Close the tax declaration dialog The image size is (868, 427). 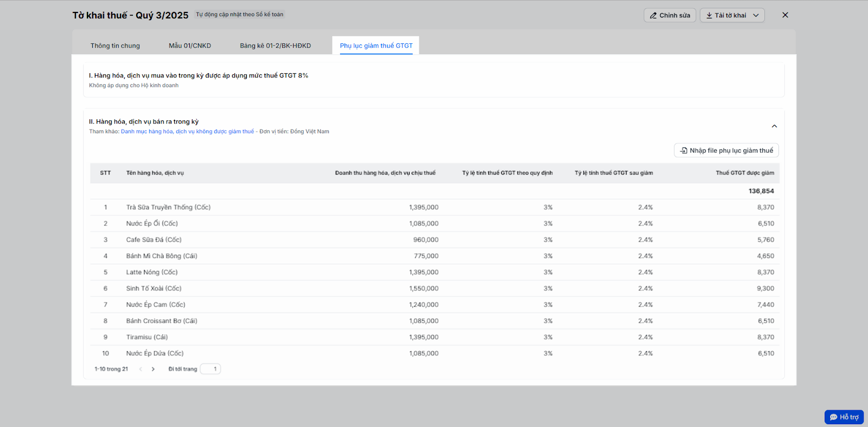click(785, 15)
